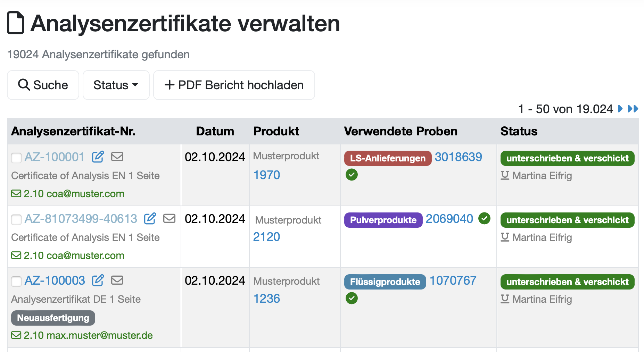Open the edit icon for AZ-100001
Screen dimensions: 644x352
[98, 157]
